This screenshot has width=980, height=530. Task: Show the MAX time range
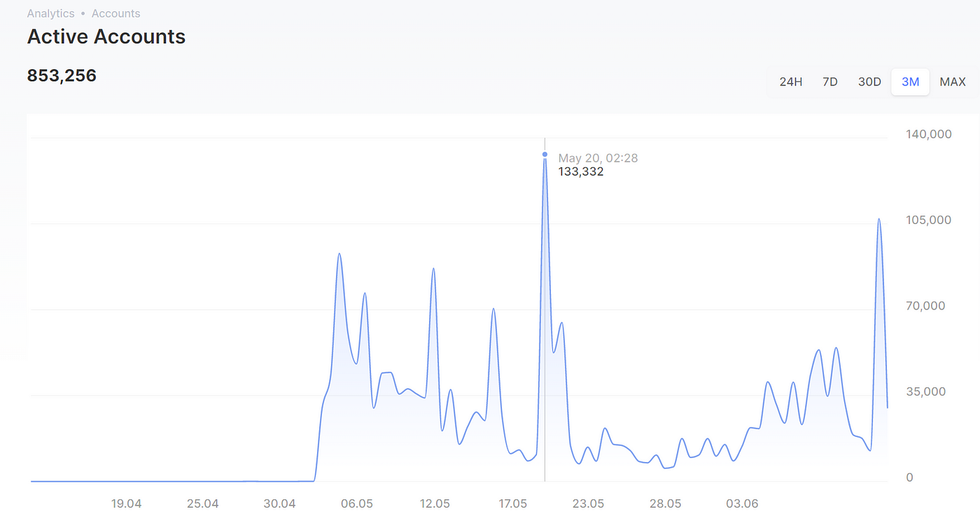952,82
